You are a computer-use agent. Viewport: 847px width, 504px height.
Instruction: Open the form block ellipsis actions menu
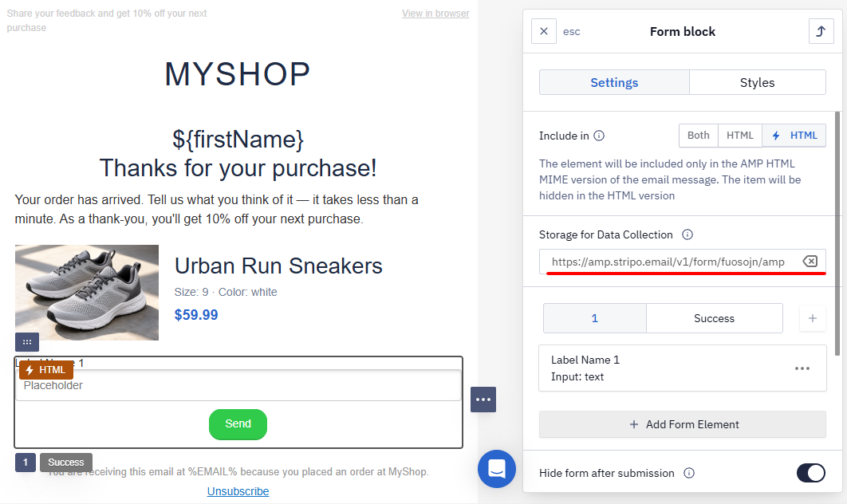pyautogui.click(x=483, y=400)
